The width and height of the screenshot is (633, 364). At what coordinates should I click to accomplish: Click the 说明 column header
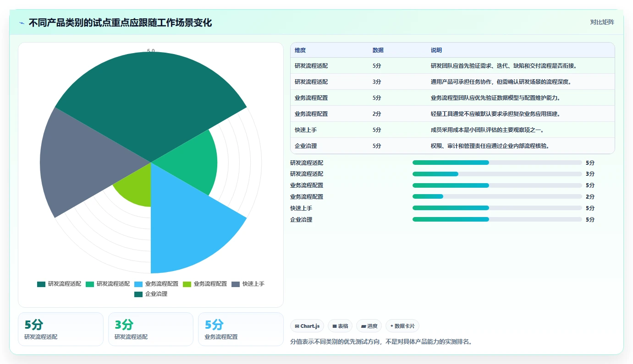436,50
